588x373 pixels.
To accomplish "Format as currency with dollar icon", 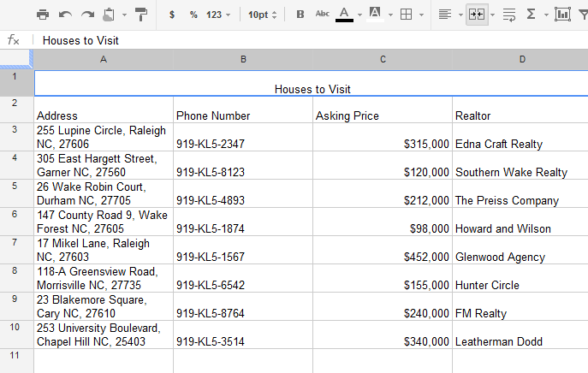I will pos(172,15).
